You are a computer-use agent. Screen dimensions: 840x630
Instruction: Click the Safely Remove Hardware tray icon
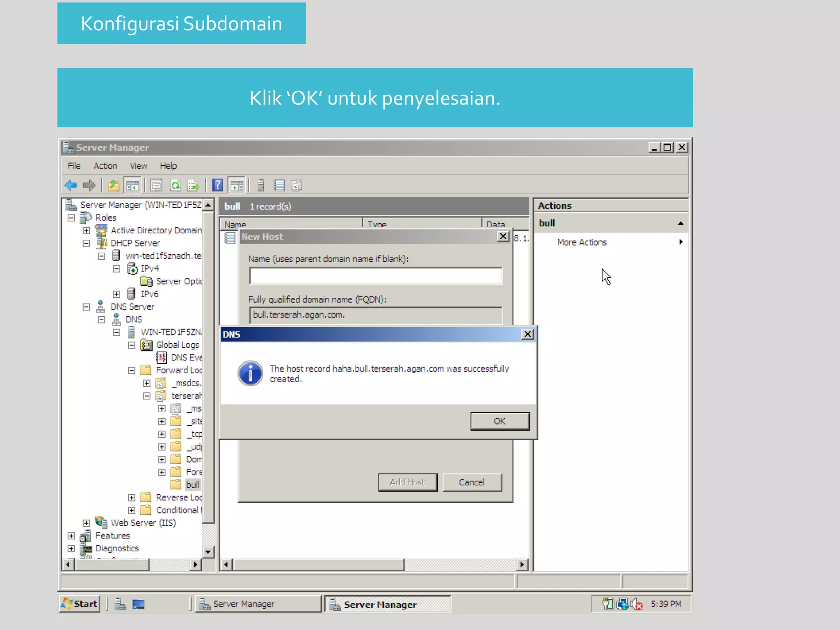[x=608, y=604]
